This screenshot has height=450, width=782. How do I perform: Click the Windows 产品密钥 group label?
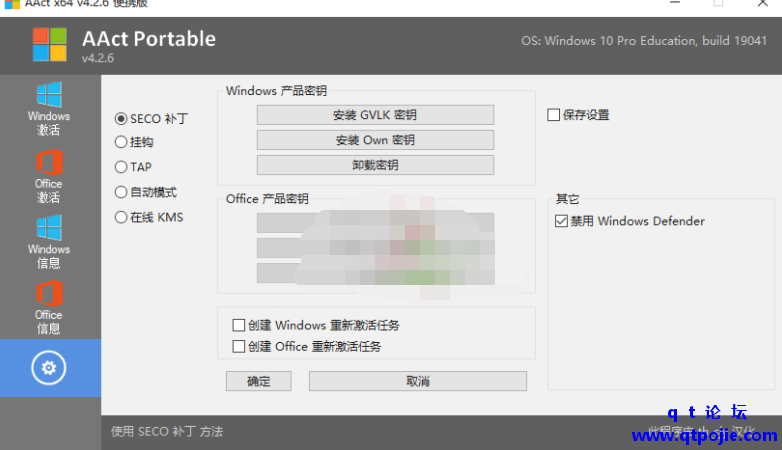point(276,91)
